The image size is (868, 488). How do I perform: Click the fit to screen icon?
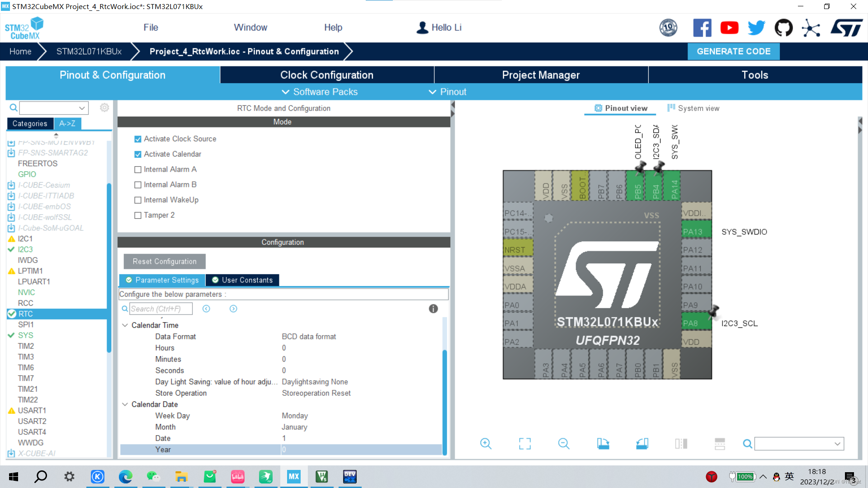(x=524, y=443)
